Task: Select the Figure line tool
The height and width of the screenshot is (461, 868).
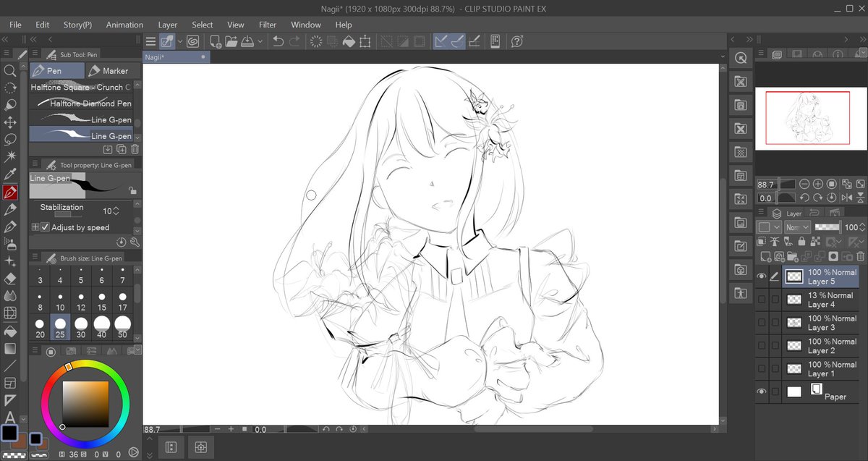Action: (10, 365)
